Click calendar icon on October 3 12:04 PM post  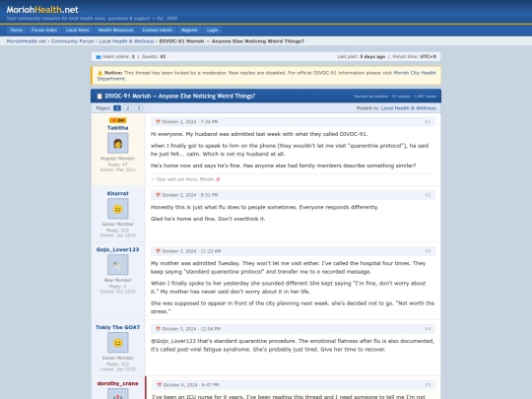pos(158,329)
